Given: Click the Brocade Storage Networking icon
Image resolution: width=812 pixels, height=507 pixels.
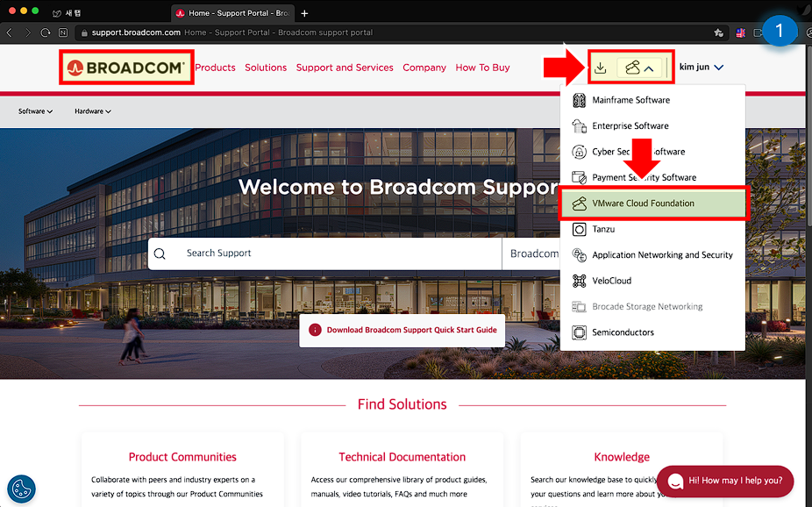Looking at the screenshot, I should pyautogui.click(x=579, y=307).
